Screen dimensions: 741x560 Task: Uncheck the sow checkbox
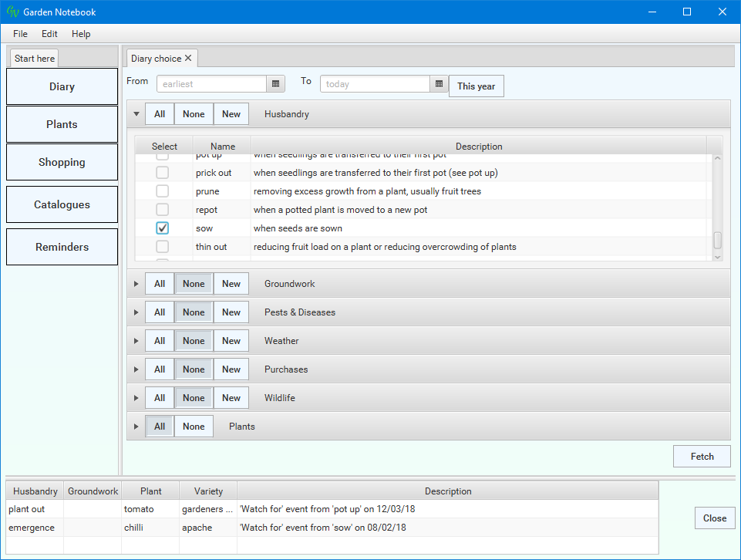[163, 228]
